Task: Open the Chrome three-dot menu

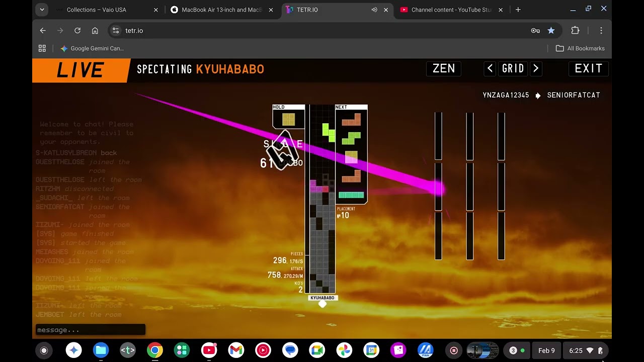Action: tap(601, 31)
